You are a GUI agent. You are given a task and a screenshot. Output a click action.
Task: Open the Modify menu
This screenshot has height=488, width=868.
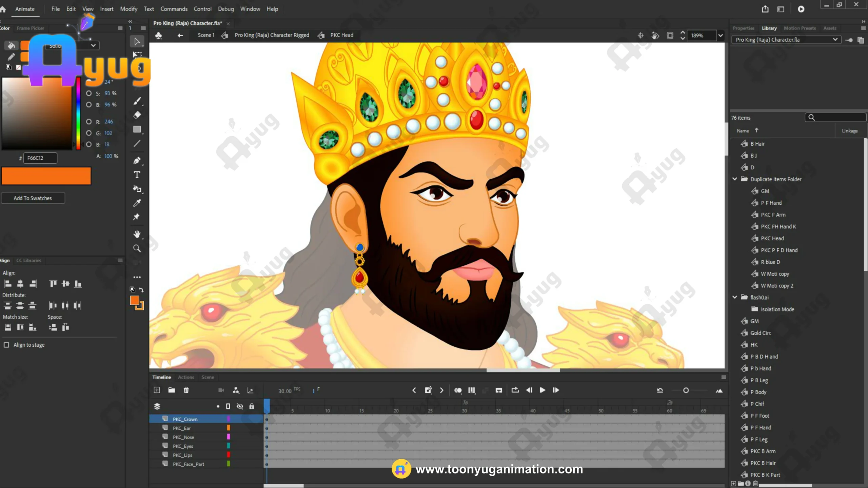click(129, 9)
